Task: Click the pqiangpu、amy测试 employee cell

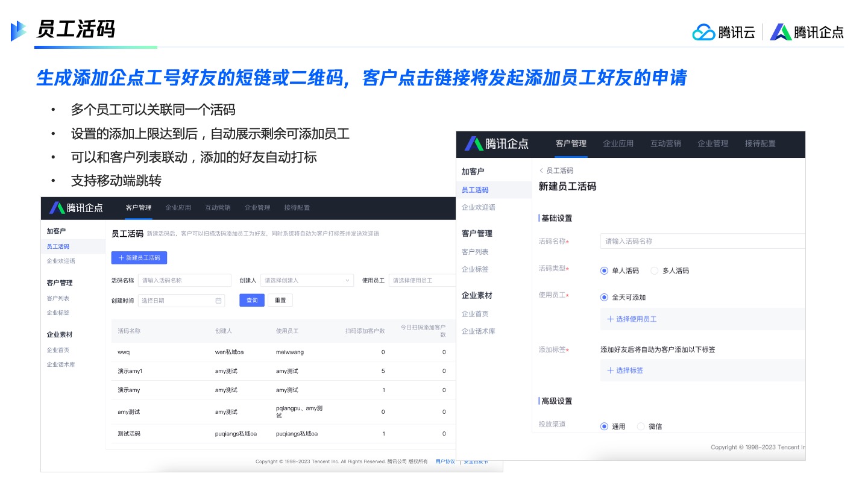Action: 300,412
